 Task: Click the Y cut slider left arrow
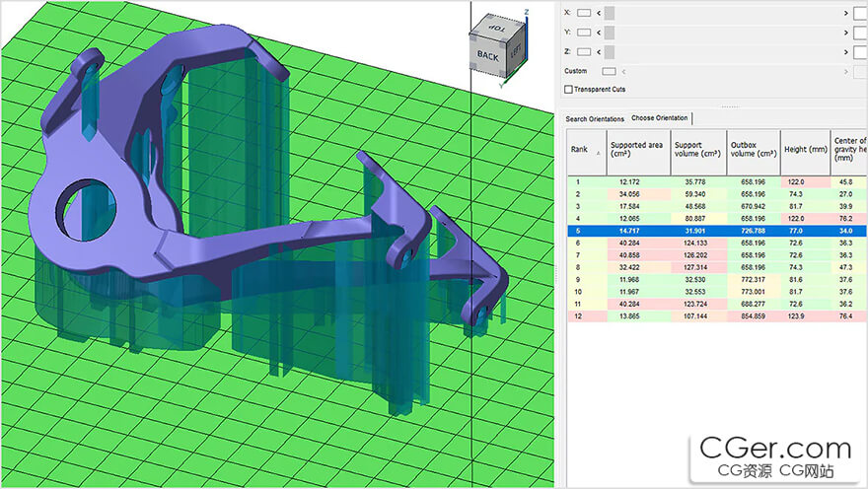click(599, 33)
